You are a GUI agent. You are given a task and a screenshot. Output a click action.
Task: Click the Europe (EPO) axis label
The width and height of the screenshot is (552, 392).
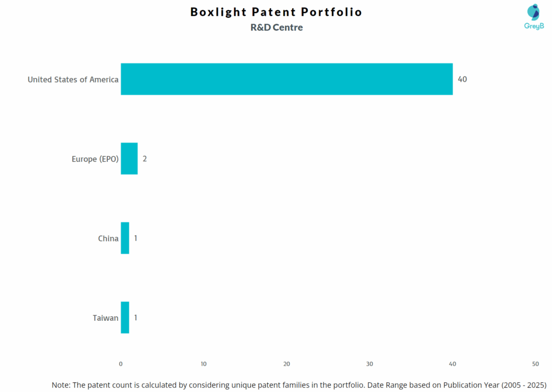[x=95, y=159]
